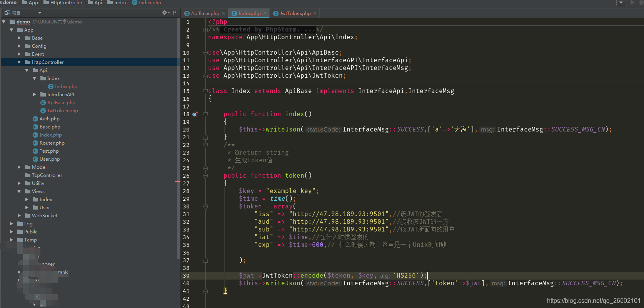
Task: Expand the Pubilc folder
Action: tap(12, 232)
